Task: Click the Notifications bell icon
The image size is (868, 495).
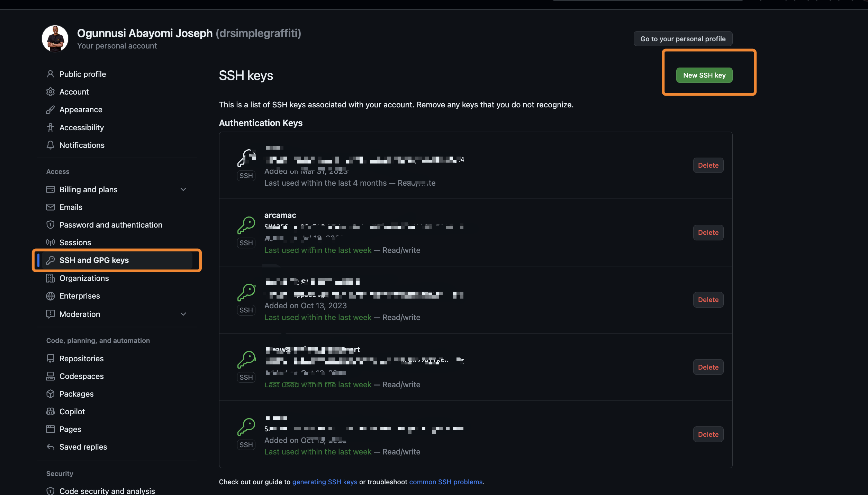Action: click(51, 145)
